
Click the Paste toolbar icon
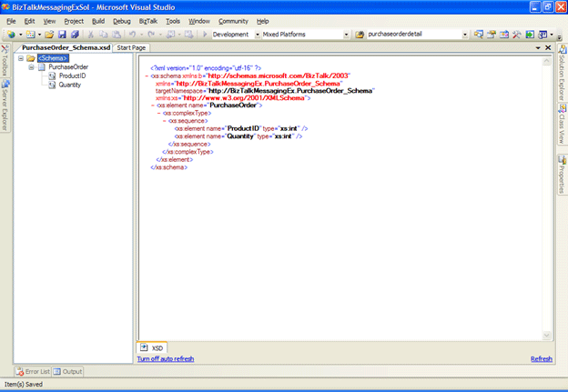tap(117, 35)
